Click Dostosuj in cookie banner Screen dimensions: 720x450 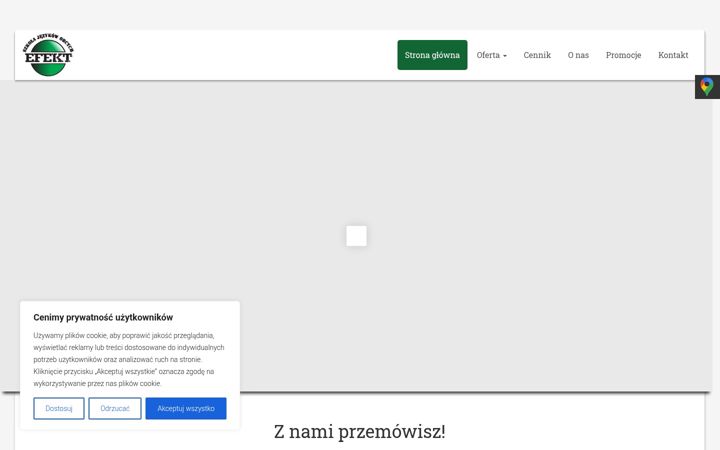tap(59, 408)
